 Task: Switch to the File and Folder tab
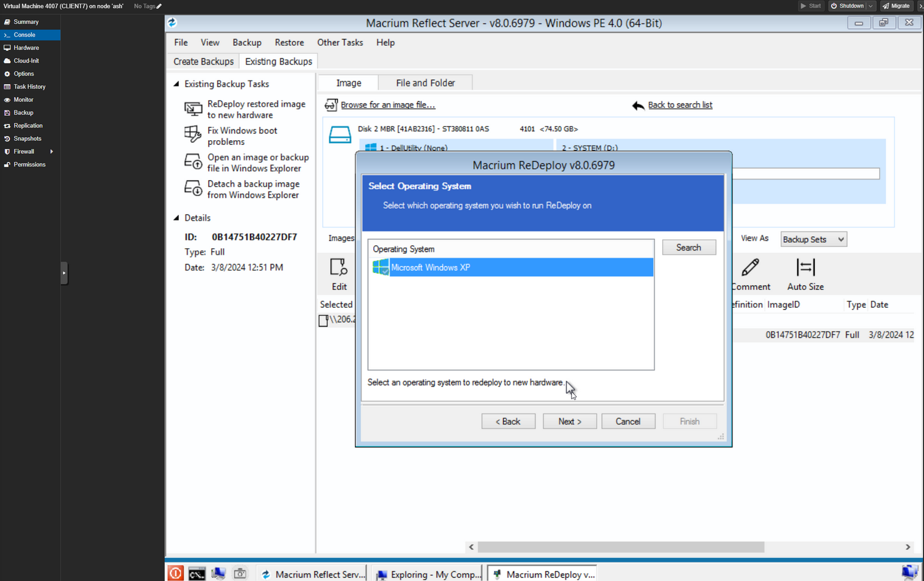[x=425, y=83]
